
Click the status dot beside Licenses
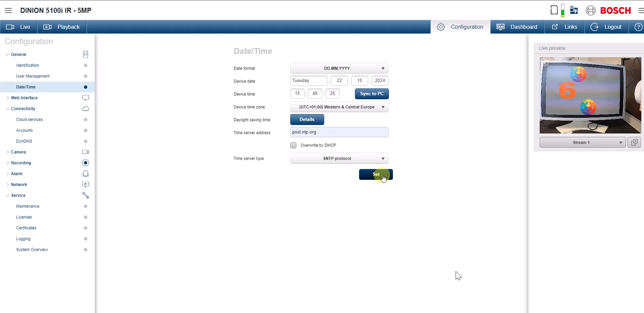point(85,217)
